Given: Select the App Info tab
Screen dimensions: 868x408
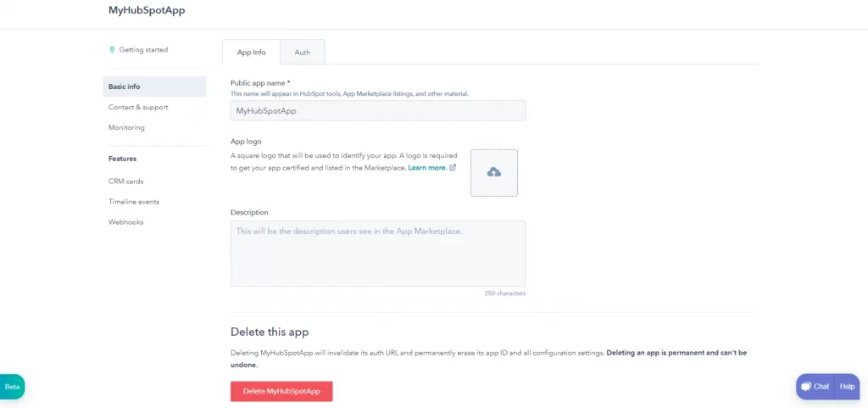Looking at the screenshot, I should pyautogui.click(x=251, y=52).
